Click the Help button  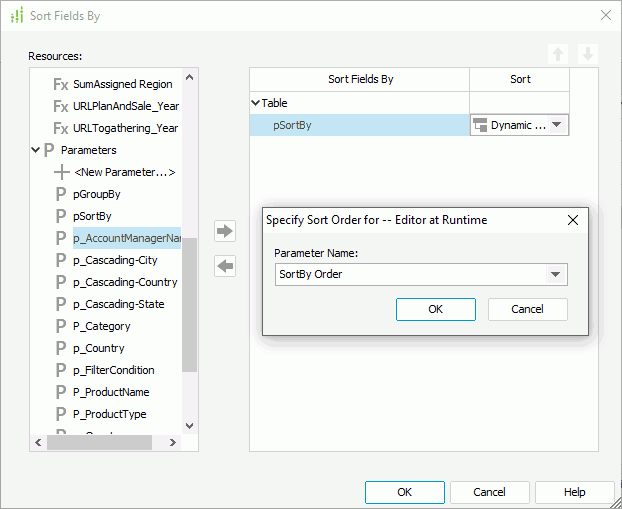pos(574,492)
